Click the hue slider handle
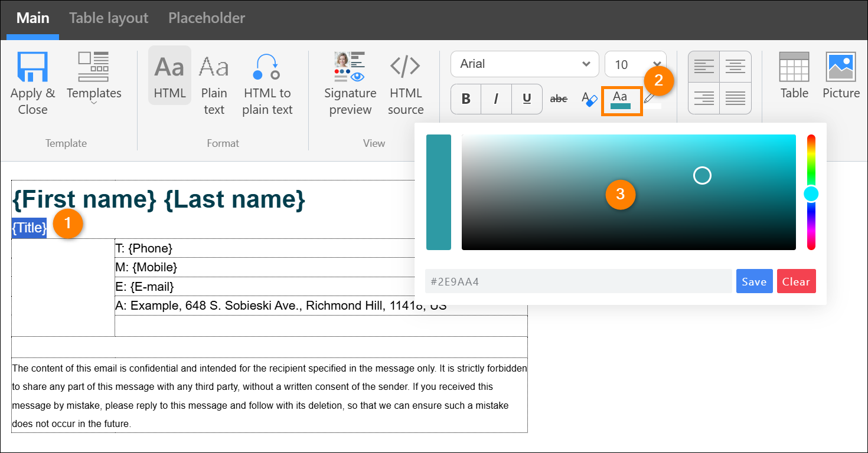The image size is (868, 453). pos(811,193)
